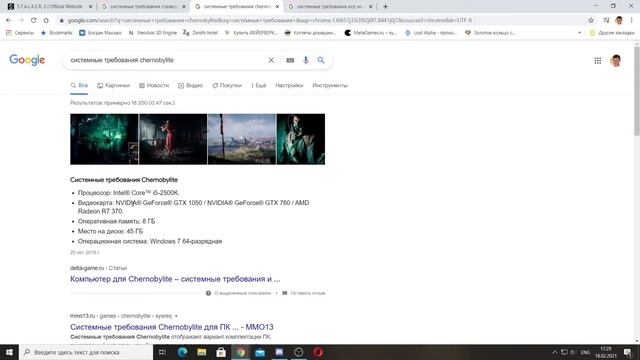Open the Windows notification center icon
The width and height of the screenshot is (640, 360).
pos(627,352)
